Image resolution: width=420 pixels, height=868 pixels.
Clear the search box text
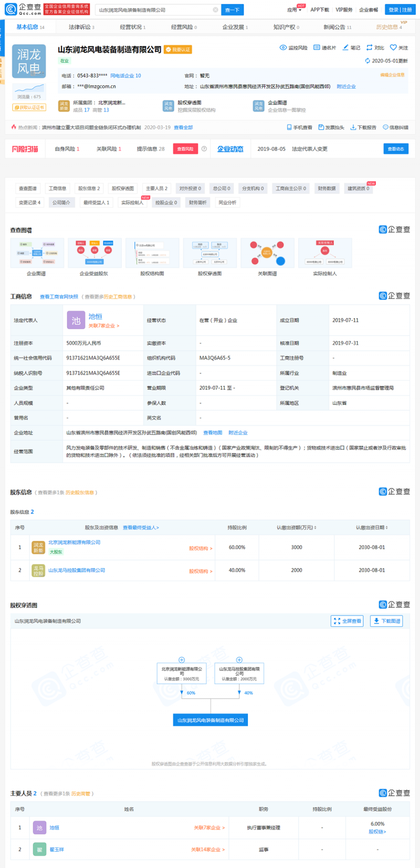point(215,10)
